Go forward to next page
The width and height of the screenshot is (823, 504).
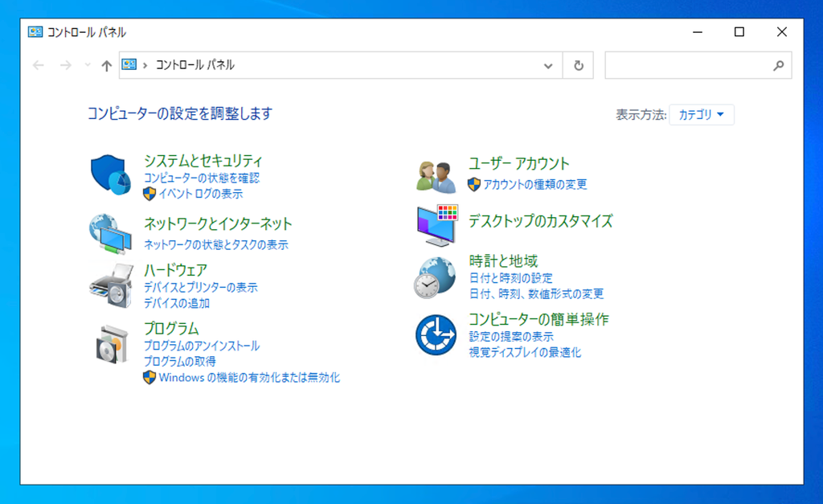pos(66,65)
